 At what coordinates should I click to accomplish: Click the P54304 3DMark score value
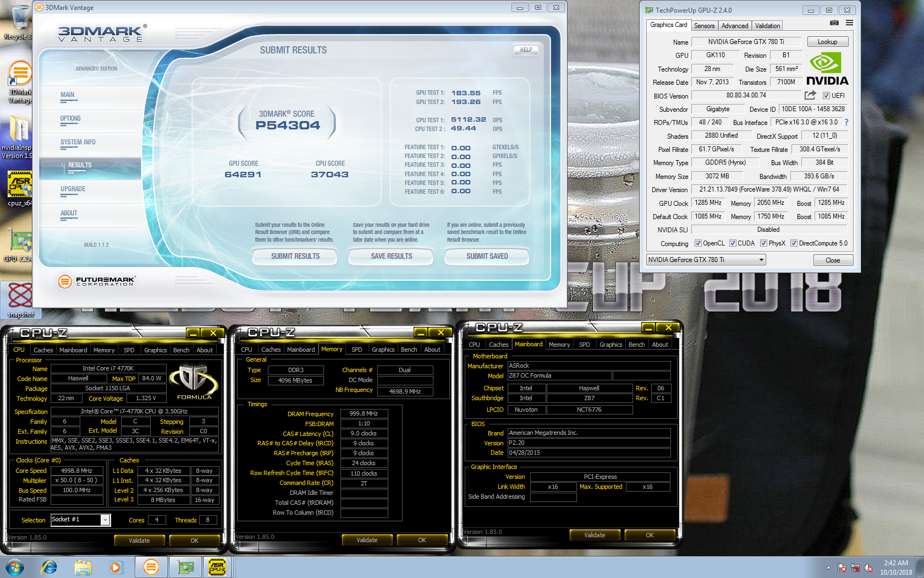click(288, 126)
